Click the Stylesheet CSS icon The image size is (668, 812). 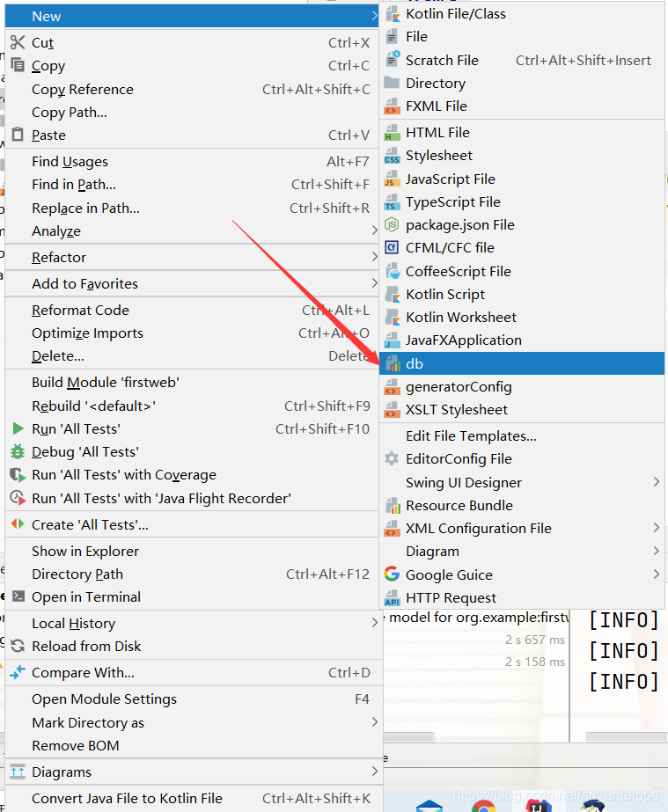pos(393,156)
